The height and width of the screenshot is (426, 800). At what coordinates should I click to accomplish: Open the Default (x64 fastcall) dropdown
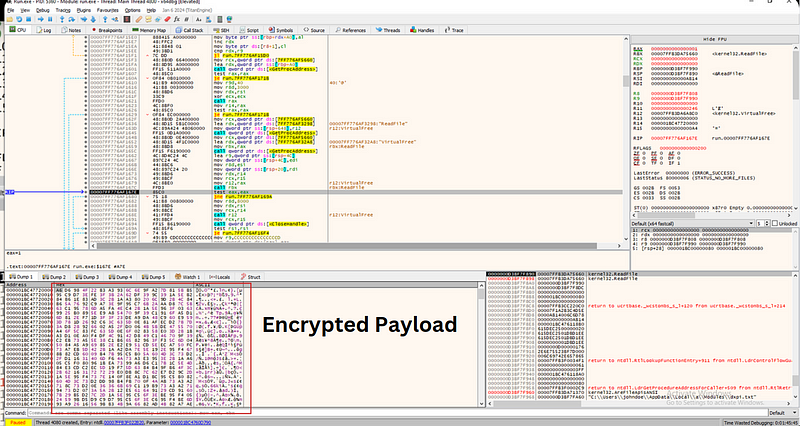(x=693, y=223)
